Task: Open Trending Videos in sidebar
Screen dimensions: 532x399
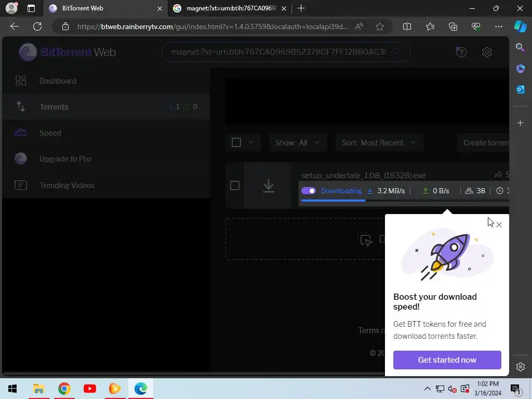Action: 106,185
